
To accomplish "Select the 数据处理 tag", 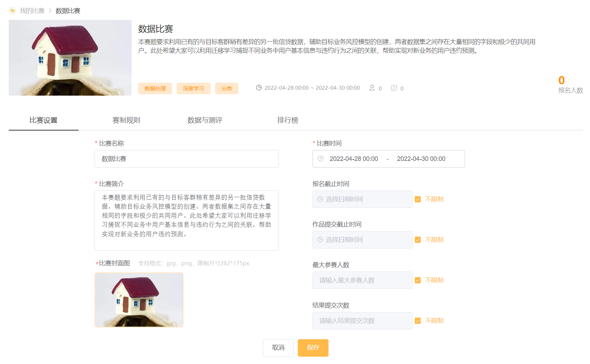I will tap(155, 88).
